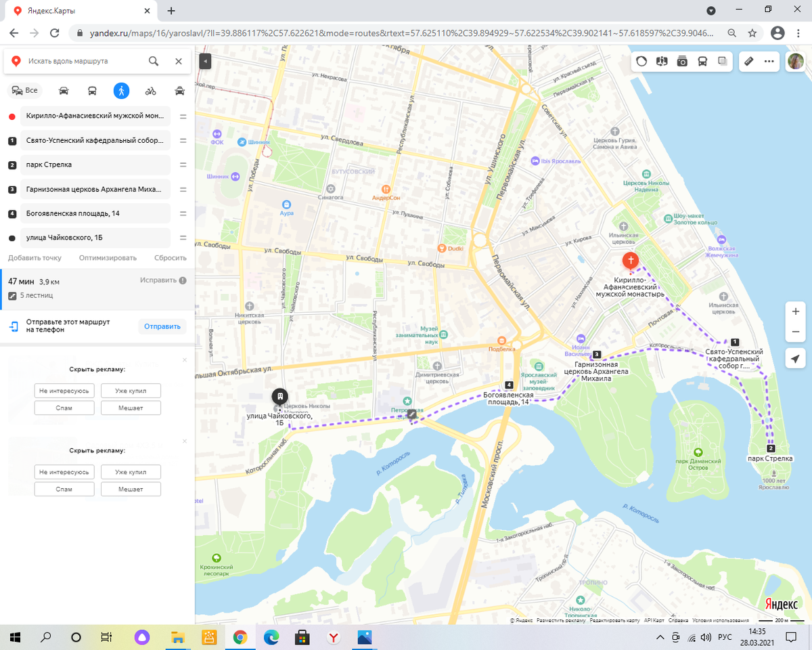Click the my-location arrow button
Screen dimensions: 812x650
(x=796, y=359)
